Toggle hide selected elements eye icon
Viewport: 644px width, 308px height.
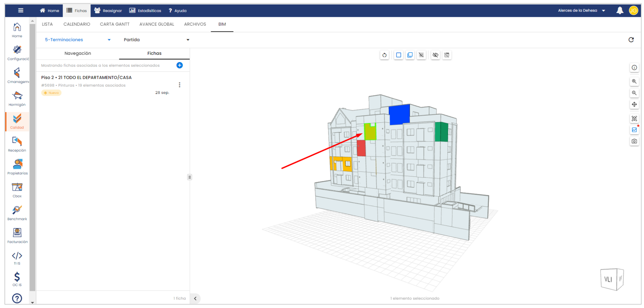(x=435, y=55)
